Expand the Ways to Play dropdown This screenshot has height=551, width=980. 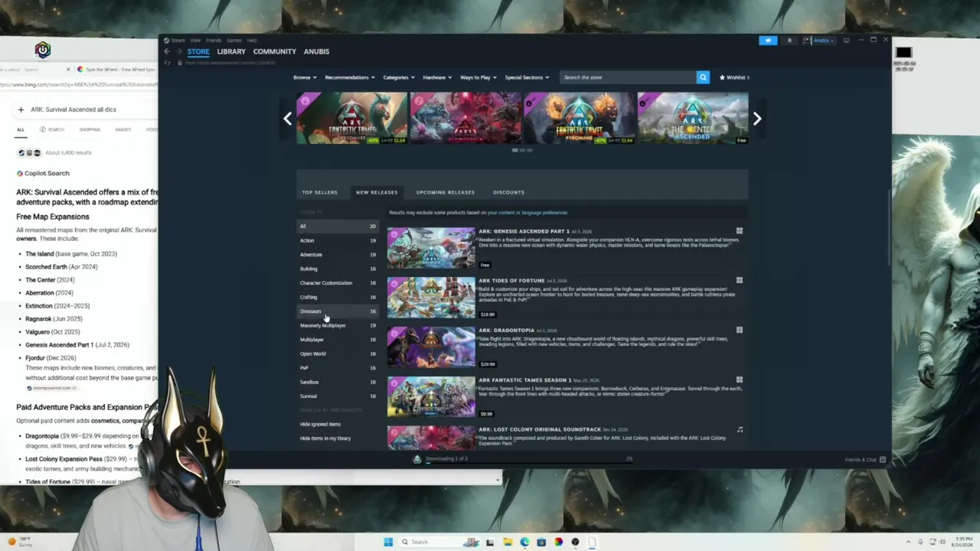pyautogui.click(x=478, y=77)
